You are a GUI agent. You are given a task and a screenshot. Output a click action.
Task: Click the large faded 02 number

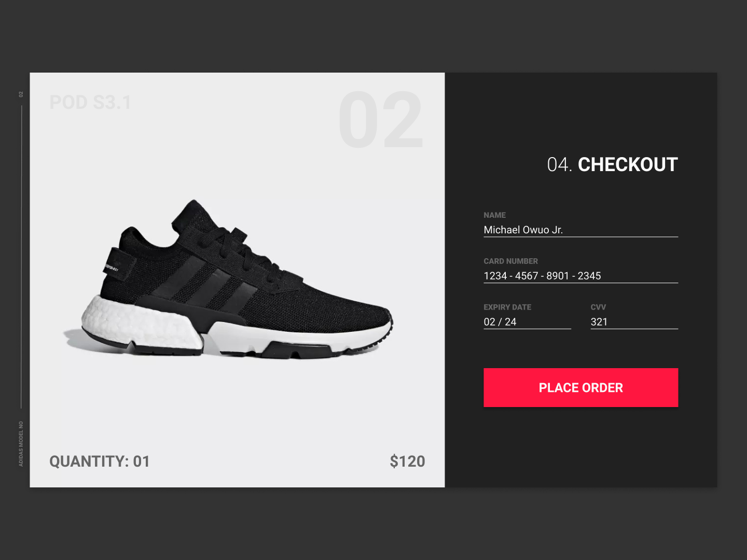(x=381, y=120)
